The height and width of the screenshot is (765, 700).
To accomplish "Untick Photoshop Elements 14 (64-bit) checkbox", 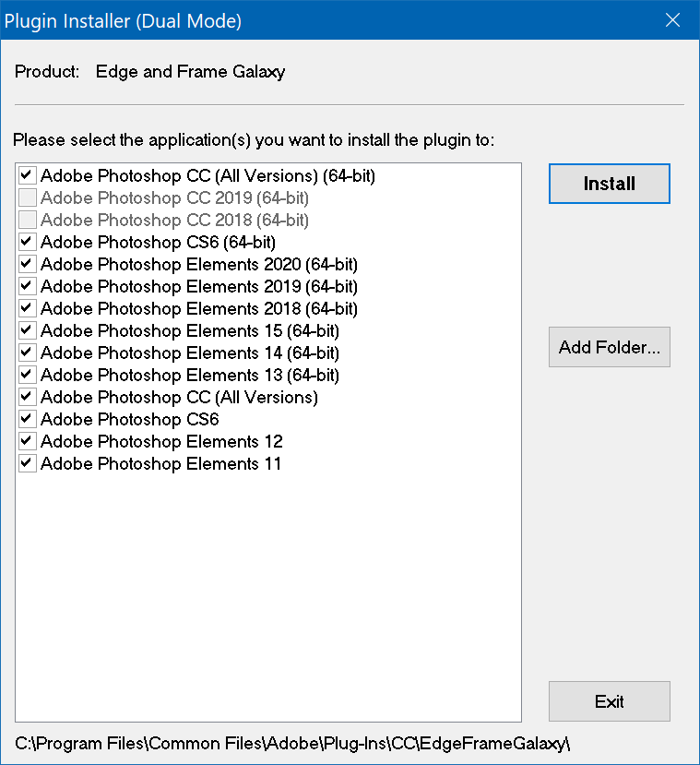I will click(x=28, y=353).
